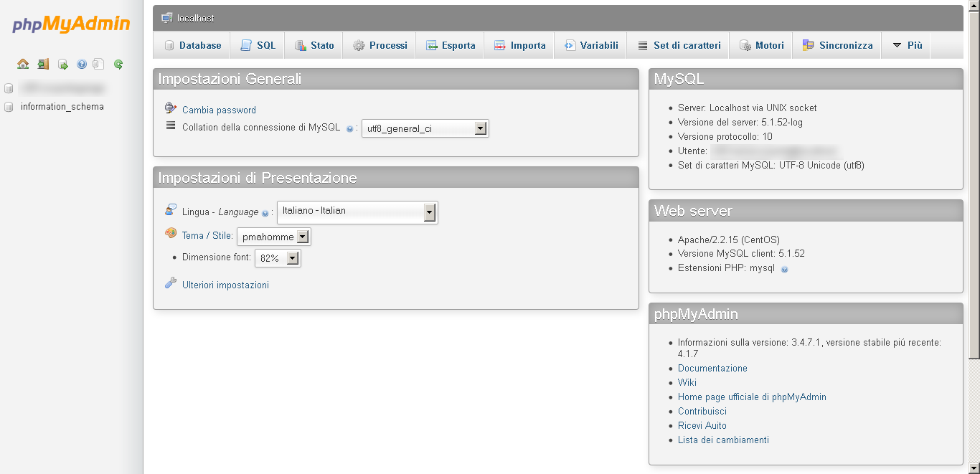Image resolution: width=980 pixels, height=474 pixels.
Task: Click the wrench icon beside Ulteriori impostazioni
Action: [x=170, y=283]
